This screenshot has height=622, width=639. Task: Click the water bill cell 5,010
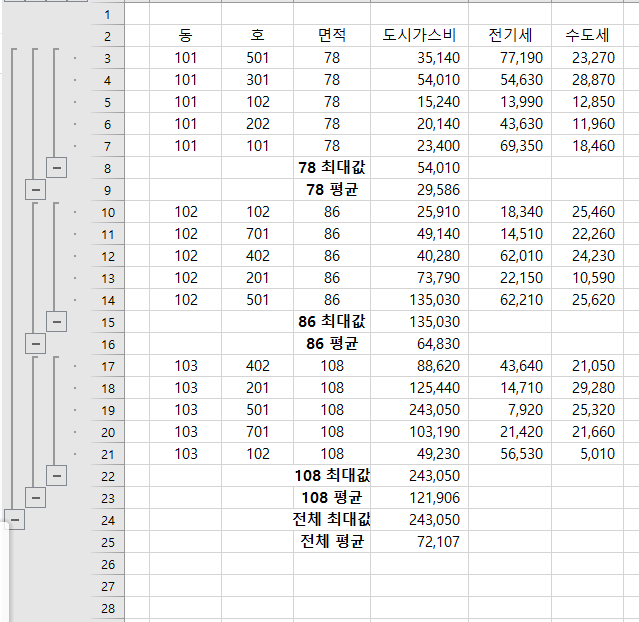(x=587, y=454)
